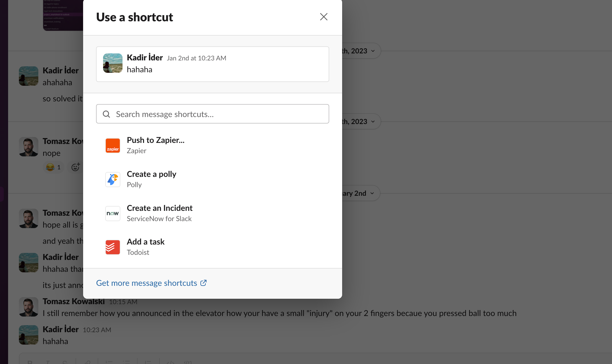Click the 'hahaha' text in dialog preview
Image resolution: width=612 pixels, height=364 pixels.
pyautogui.click(x=140, y=70)
